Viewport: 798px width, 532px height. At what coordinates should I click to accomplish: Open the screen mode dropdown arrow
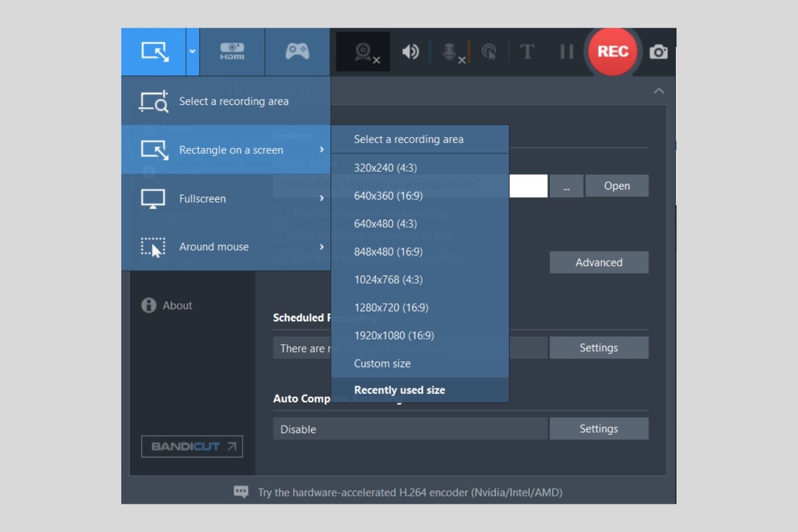(x=192, y=52)
